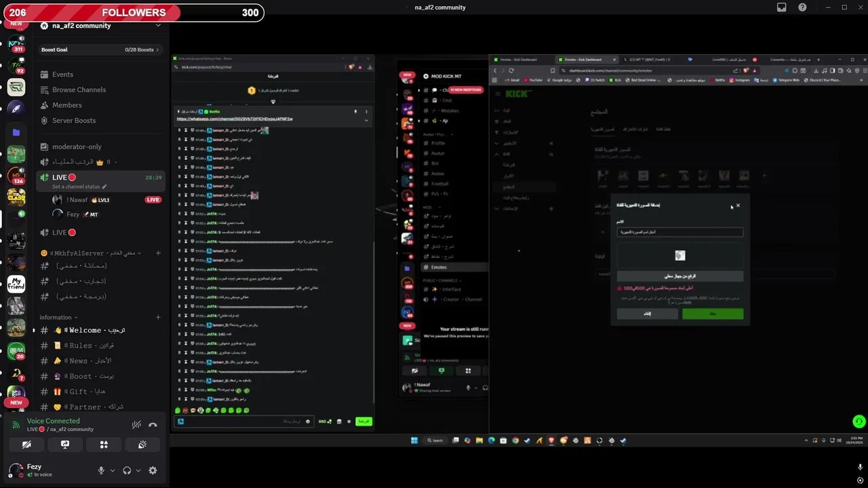868x488 pixels.
Task: Click the gray cancel button in the Kick dialog
Action: (648, 314)
